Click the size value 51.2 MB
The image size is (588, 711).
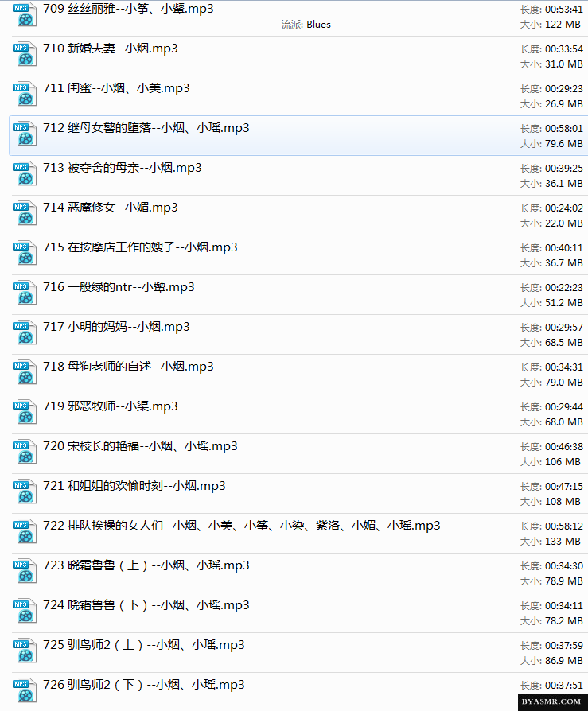tap(564, 303)
